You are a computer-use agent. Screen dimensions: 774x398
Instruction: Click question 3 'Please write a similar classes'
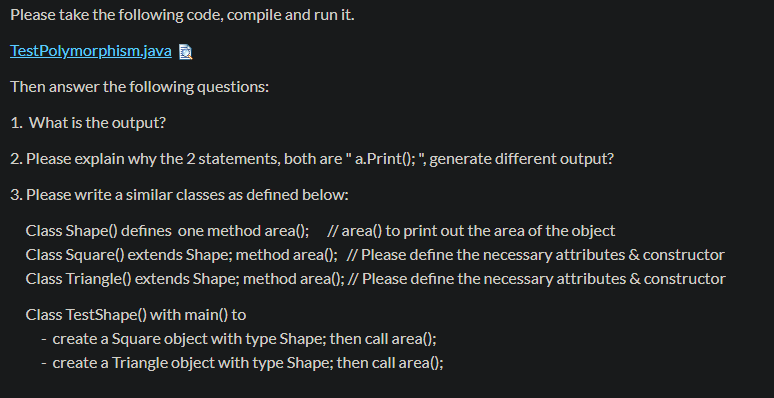point(179,195)
